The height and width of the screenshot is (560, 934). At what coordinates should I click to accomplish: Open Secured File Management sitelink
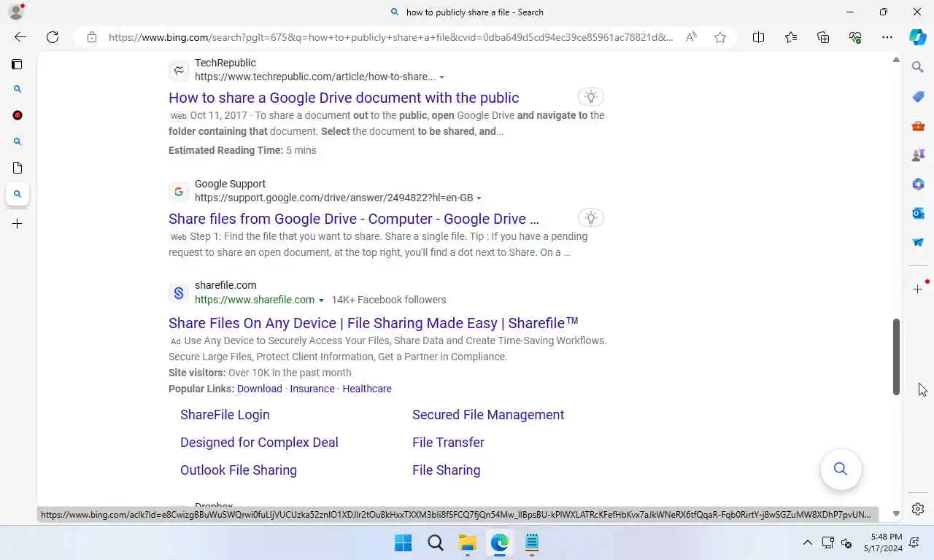tap(488, 415)
